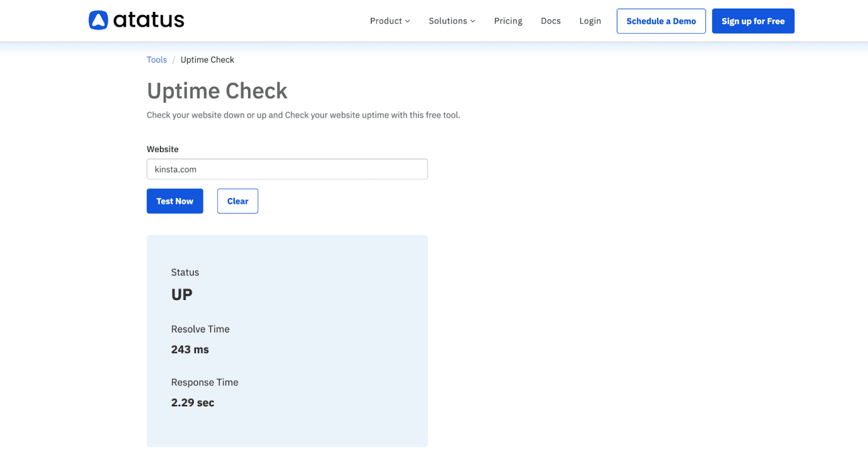Image resolution: width=868 pixels, height=455 pixels.
Task: Click the Sign up for Free button
Action: click(x=752, y=21)
